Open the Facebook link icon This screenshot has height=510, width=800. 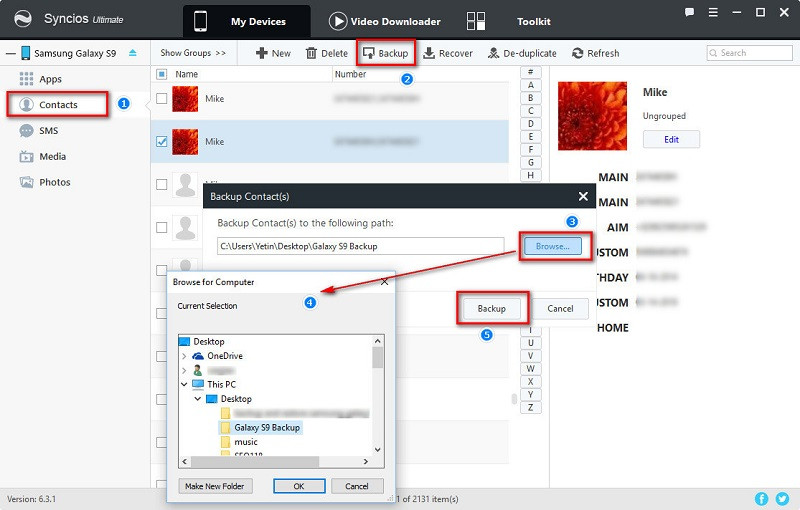pyautogui.click(x=761, y=499)
